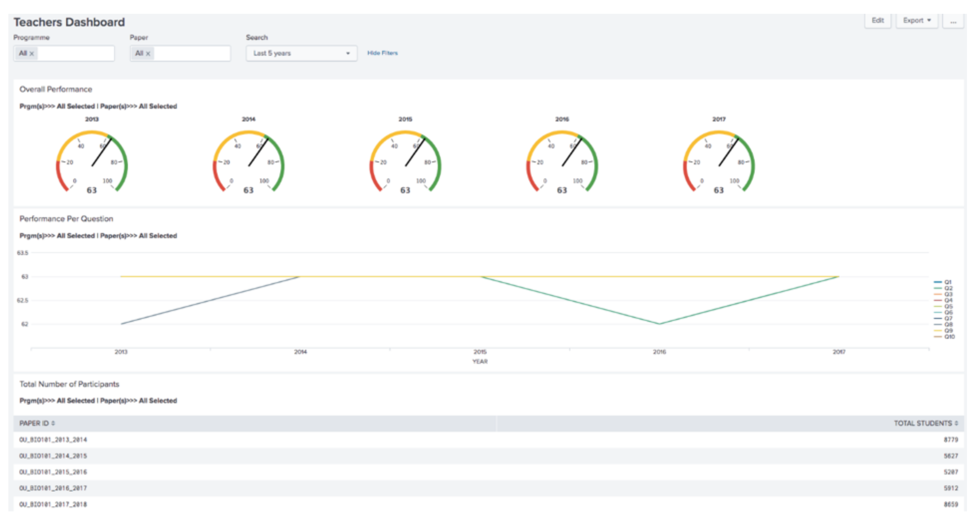
Task: Click Q9 yellow legend color swatch
Action: coord(938,330)
